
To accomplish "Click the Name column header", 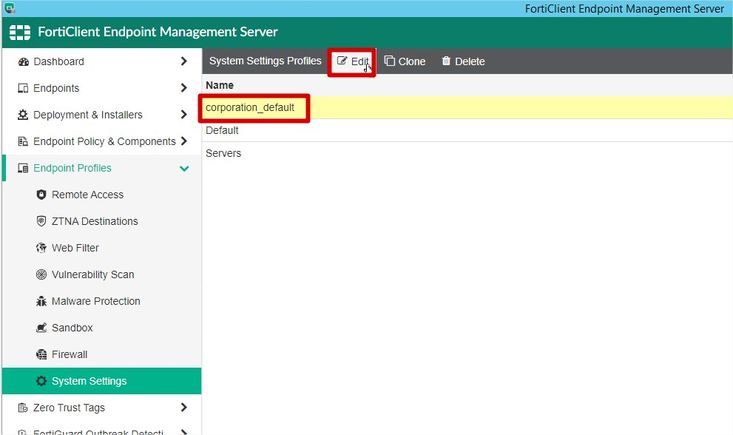I will [x=220, y=86].
